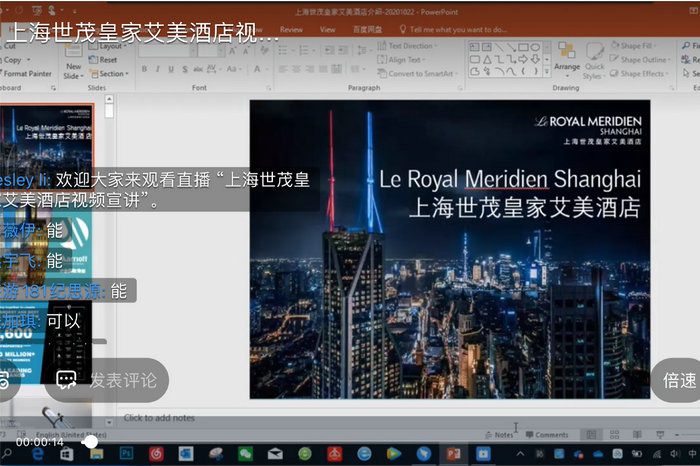Select the Arc shape in gallery
The width and height of the screenshot is (700, 466).
[x=499, y=71]
